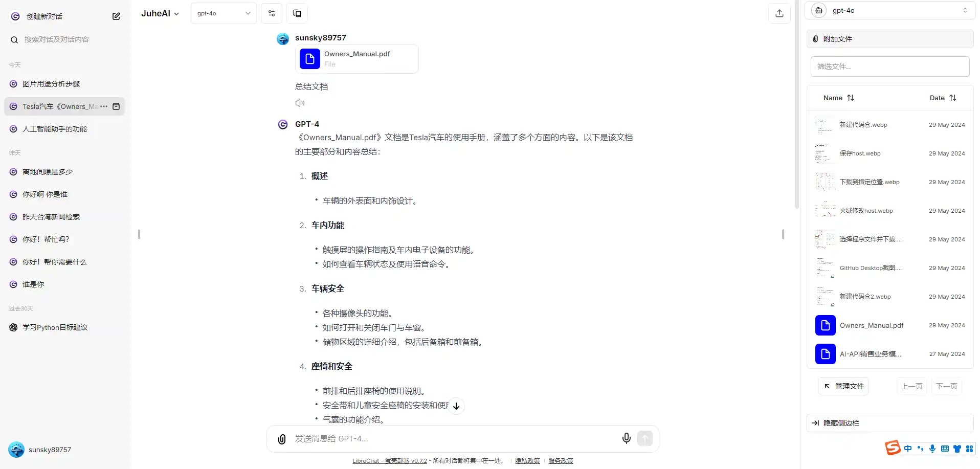Click the duplicate preset icon beside settings
This screenshot has height=469, width=980.
pos(297,13)
